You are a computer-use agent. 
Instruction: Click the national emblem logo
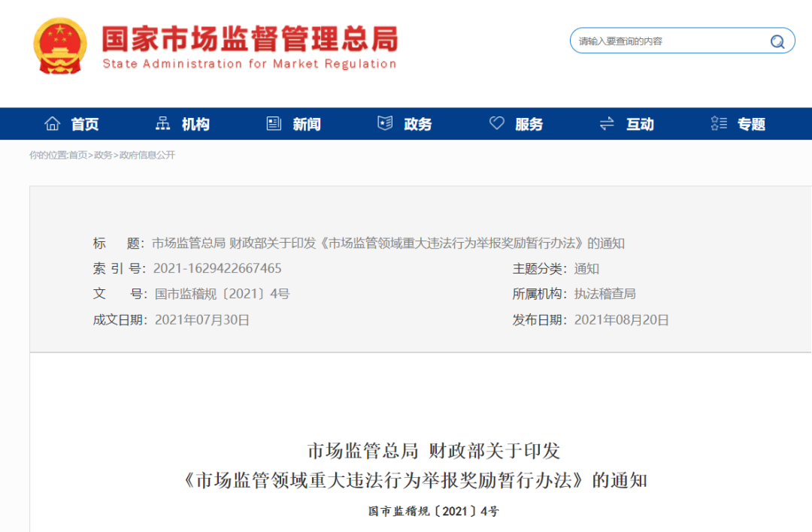(x=60, y=46)
